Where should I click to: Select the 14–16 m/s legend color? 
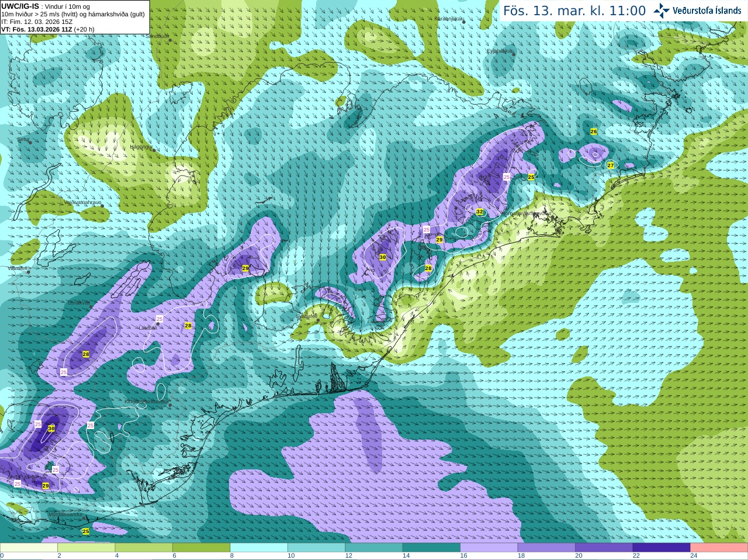click(x=431, y=548)
